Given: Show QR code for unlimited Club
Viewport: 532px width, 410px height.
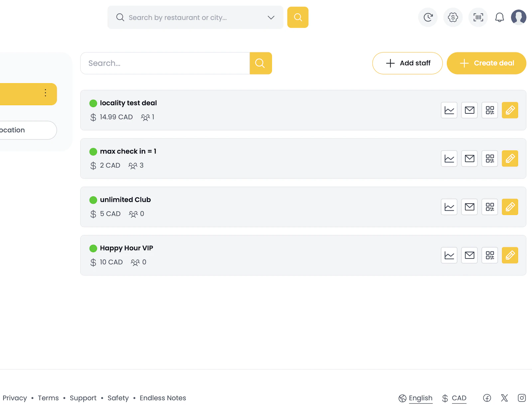Looking at the screenshot, I should tap(489, 207).
